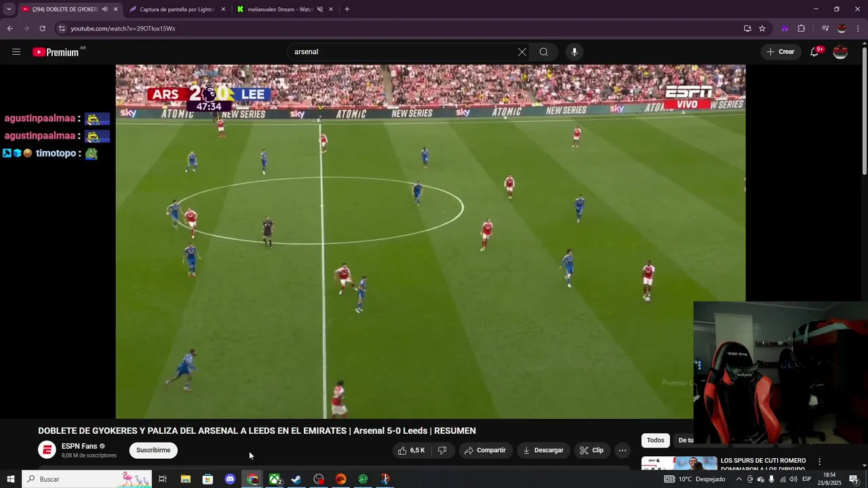Open the ESPN Fans channel name link
The width and height of the screenshot is (868, 488).
[x=79, y=446]
